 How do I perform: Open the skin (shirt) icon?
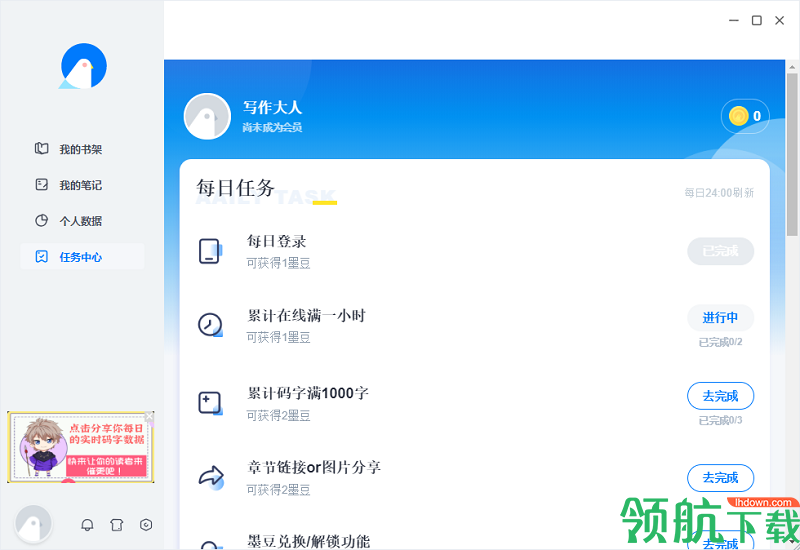[x=117, y=524]
